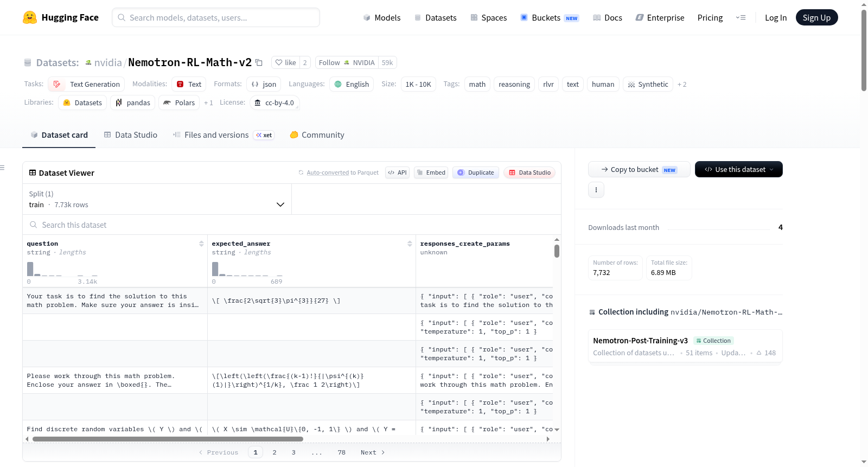Select the Polars library tag

coord(179,103)
